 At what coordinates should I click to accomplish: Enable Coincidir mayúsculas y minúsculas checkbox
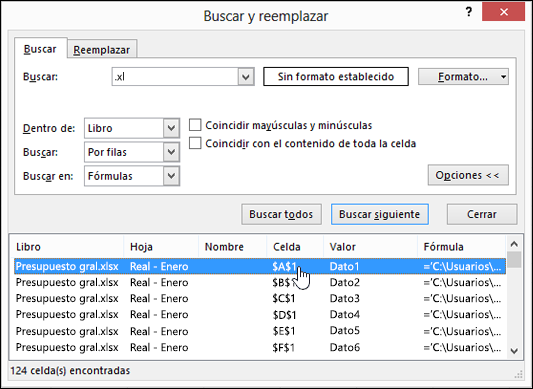pyautogui.click(x=195, y=125)
